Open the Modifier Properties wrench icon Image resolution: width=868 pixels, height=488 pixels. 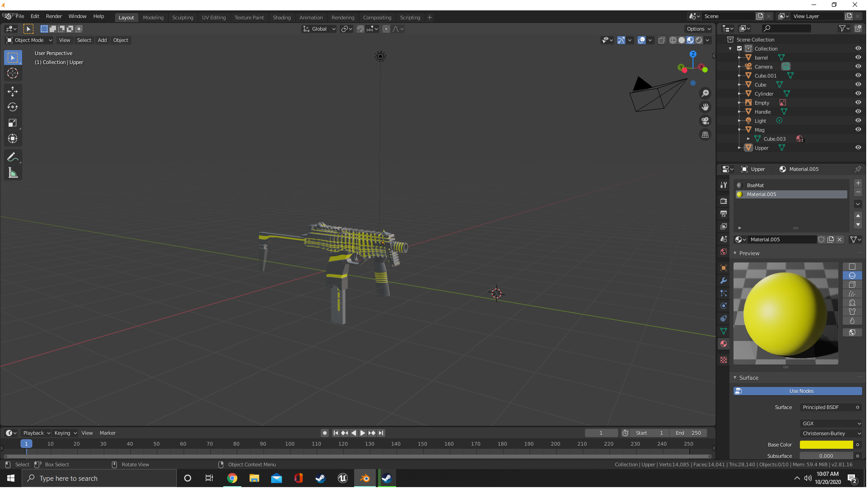(x=724, y=281)
